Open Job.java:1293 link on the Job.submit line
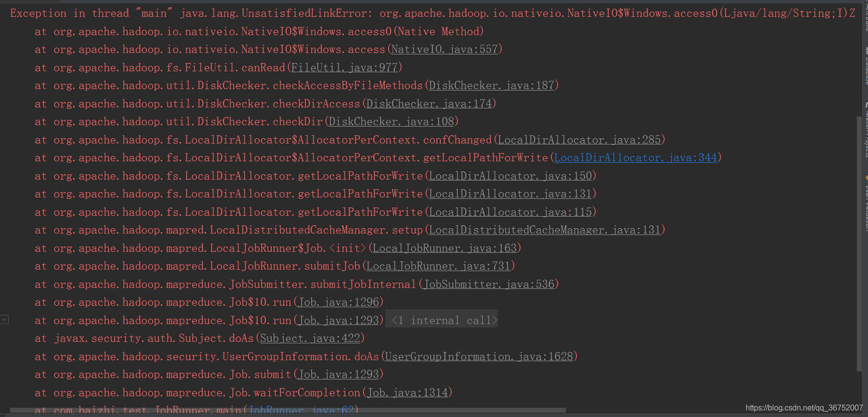The image size is (868, 417). tap(339, 375)
